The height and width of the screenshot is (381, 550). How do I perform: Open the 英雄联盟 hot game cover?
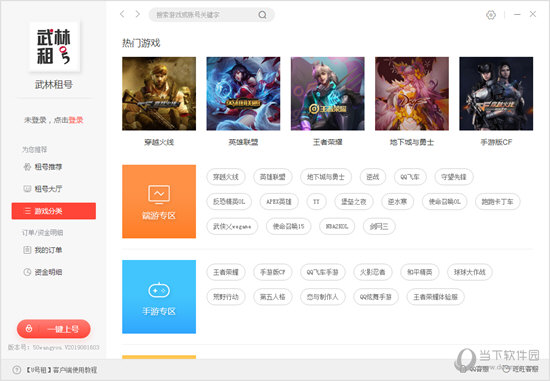click(x=243, y=94)
